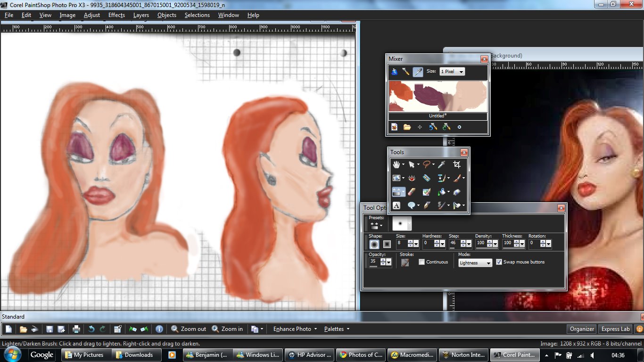Select the Clone Brush tool

point(442,178)
